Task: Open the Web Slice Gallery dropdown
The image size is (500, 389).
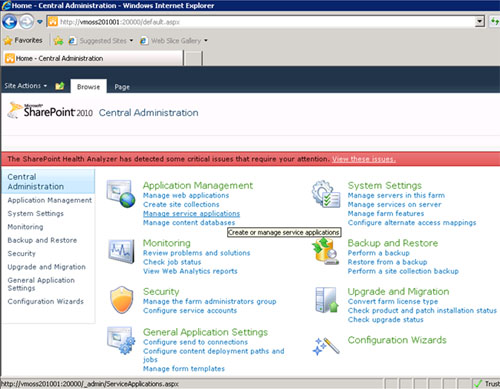Action: tap(174, 41)
